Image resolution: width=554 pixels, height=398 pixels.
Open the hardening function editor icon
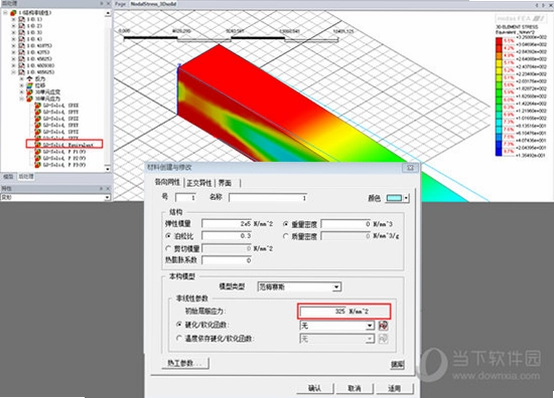point(383,325)
